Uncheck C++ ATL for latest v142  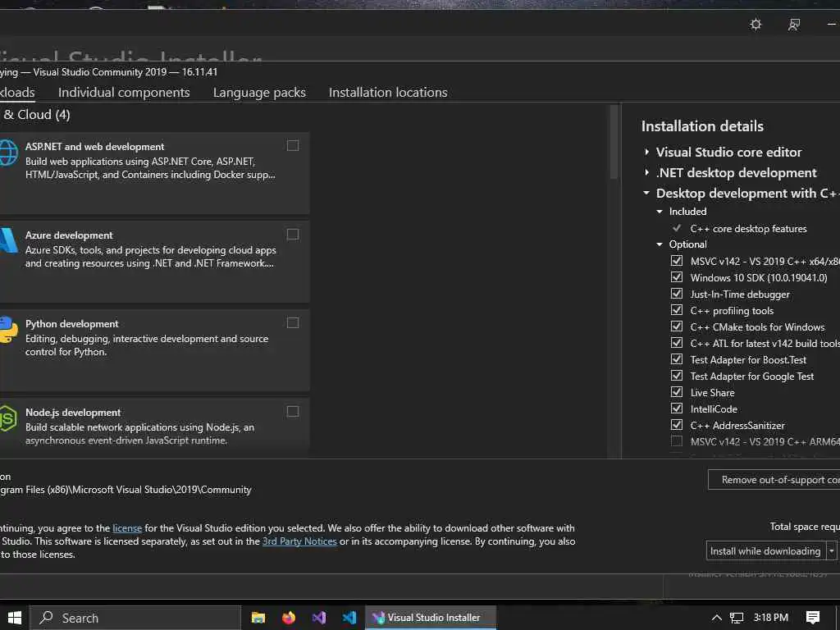(x=677, y=342)
